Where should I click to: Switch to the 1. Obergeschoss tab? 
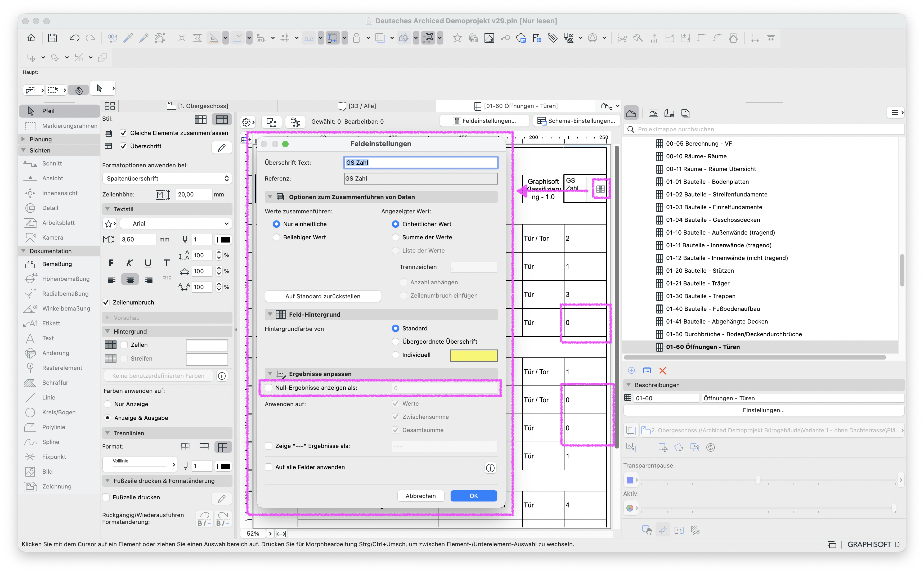tap(198, 106)
